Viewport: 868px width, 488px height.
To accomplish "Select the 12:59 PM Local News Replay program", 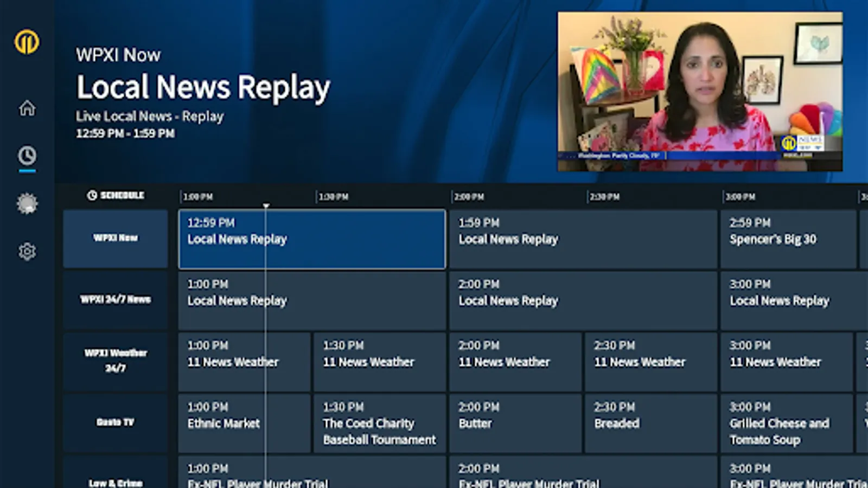I will click(x=312, y=239).
